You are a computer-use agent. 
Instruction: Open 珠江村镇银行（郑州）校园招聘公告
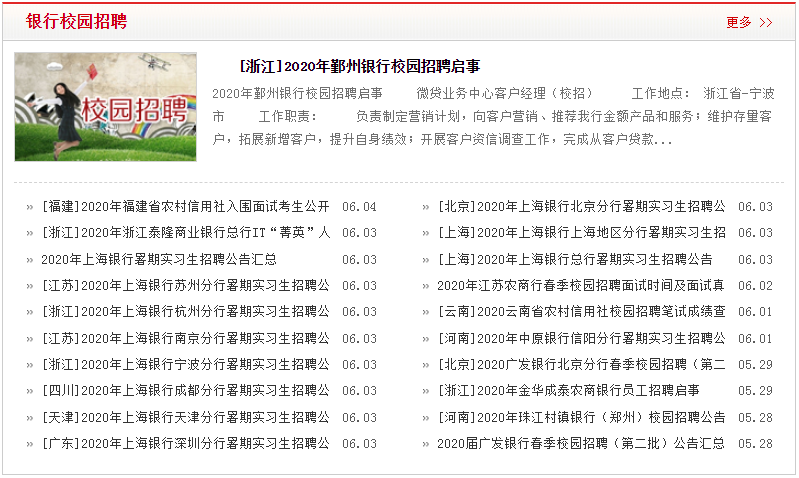[x=581, y=417]
